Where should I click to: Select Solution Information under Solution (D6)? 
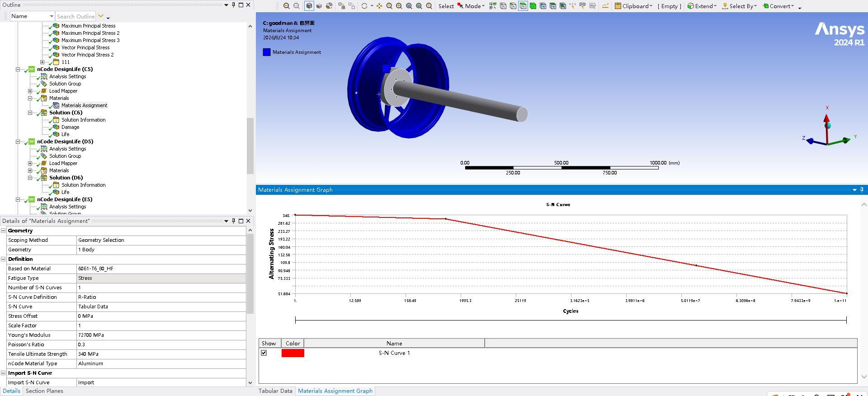pyautogui.click(x=83, y=185)
